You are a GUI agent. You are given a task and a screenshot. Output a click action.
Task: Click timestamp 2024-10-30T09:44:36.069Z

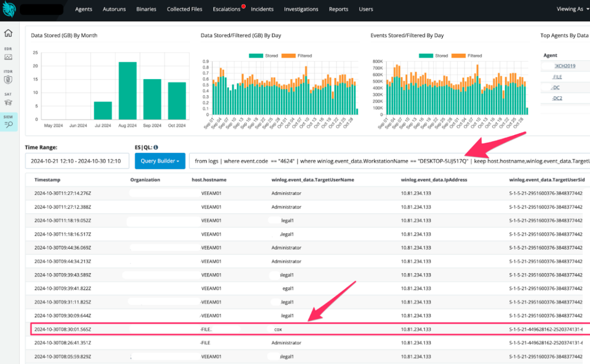click(63, 248)
